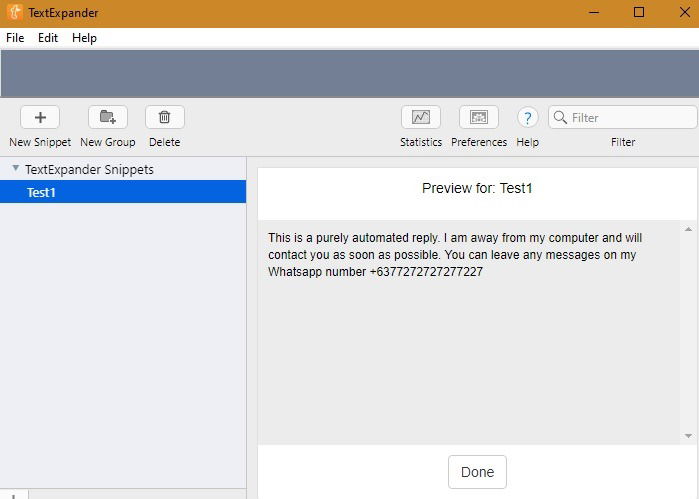The height and width of the screenshot is (499, 699).
Task: Click the TextExpander logo in title bar
Action: [x=14, y=12]
